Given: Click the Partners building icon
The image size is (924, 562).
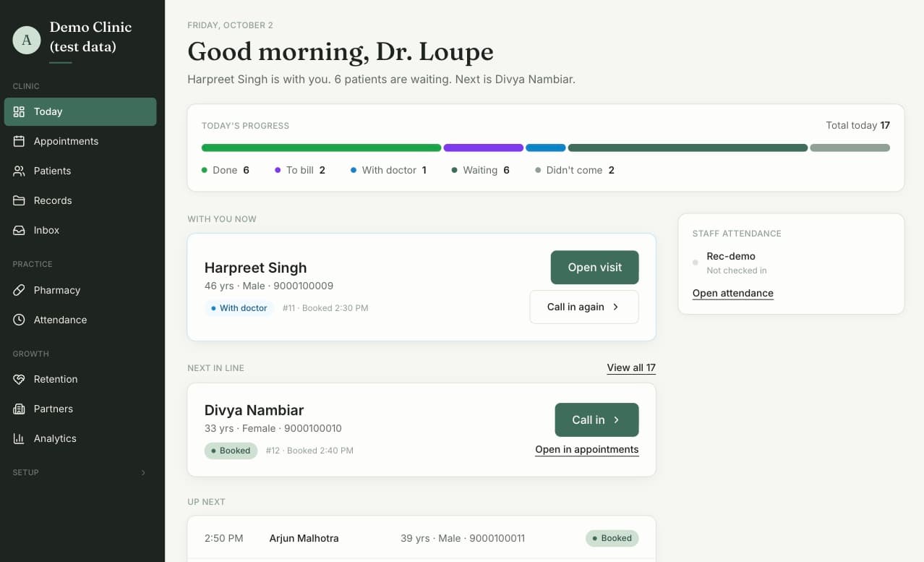Looking at the screenshot, I should click(20, 409).
